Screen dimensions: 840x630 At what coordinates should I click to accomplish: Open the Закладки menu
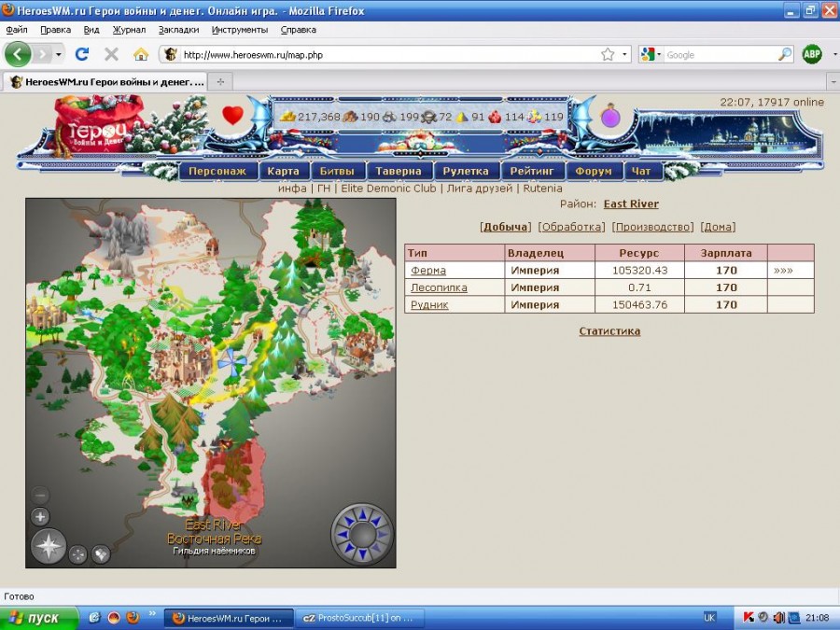coord(178,30)
